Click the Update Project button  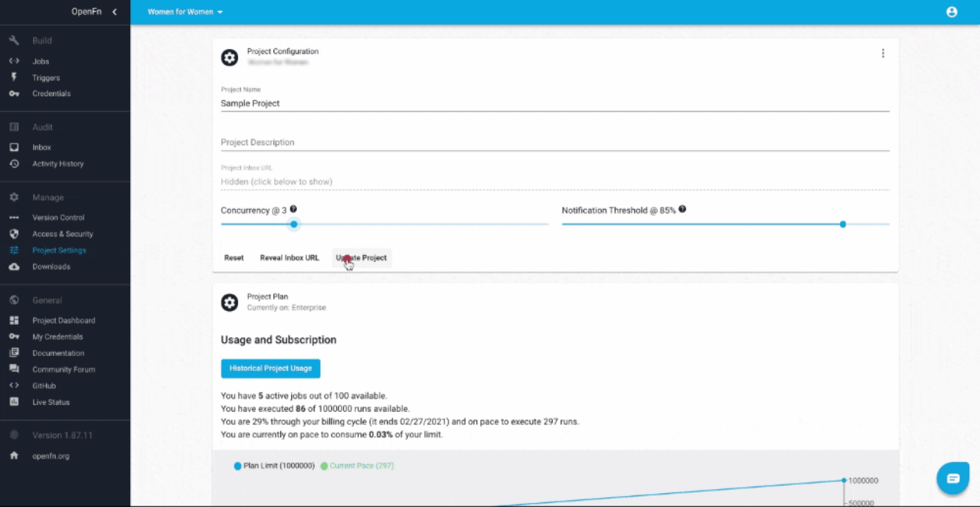pos(361,258)
